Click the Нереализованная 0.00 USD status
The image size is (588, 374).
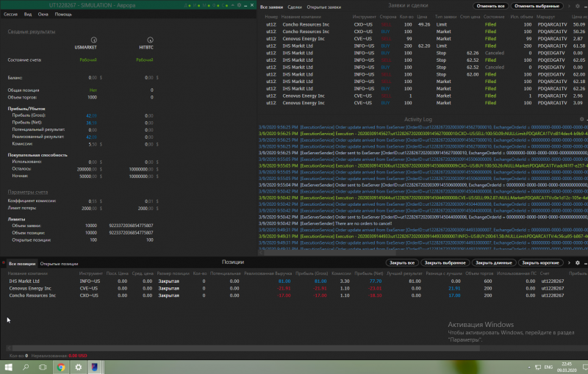tap(60, 356)
